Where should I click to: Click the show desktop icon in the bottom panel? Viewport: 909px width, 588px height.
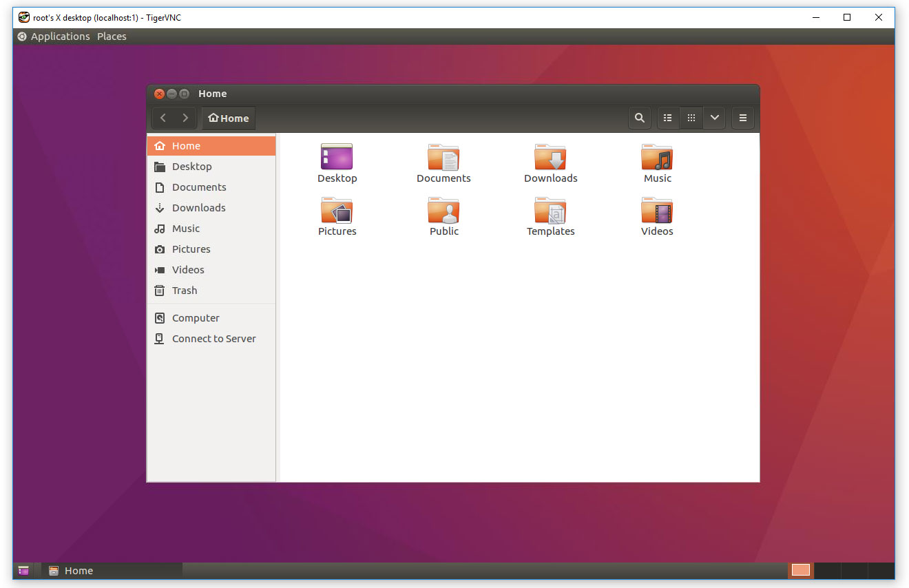click(x=23, y=570)
